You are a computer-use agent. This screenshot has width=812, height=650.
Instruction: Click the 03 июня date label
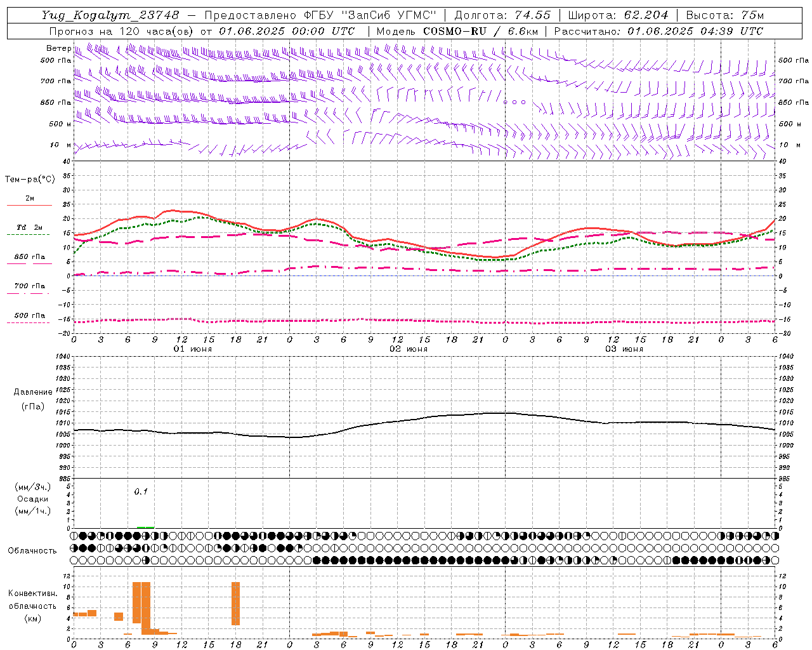[x=624, y=349]
